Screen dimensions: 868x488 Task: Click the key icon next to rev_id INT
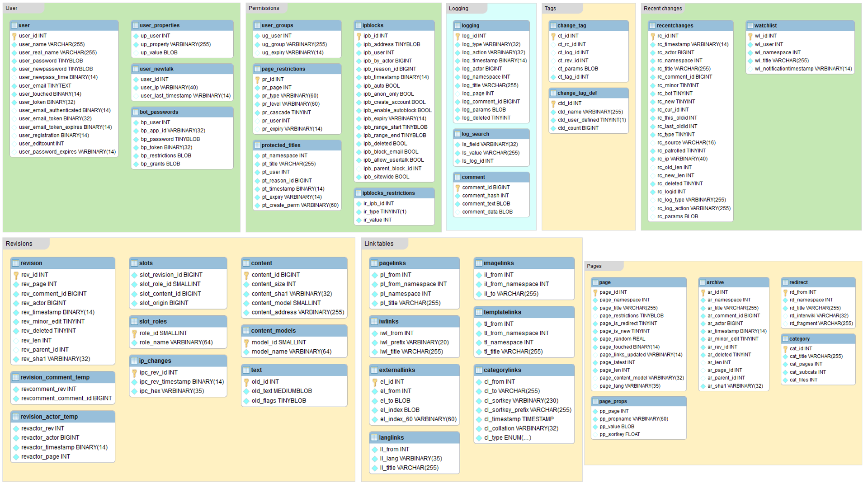click(16, 275)
